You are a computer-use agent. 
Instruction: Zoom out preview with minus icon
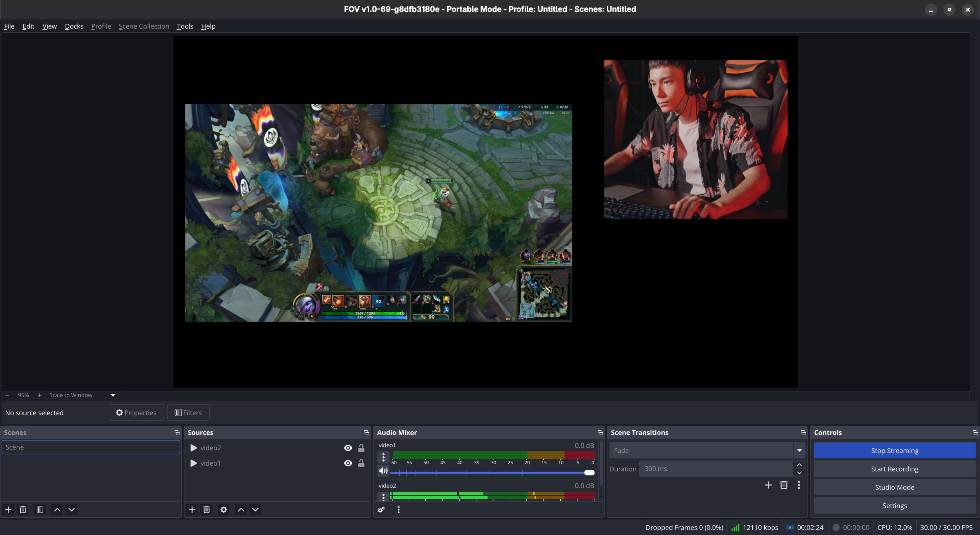7,395
